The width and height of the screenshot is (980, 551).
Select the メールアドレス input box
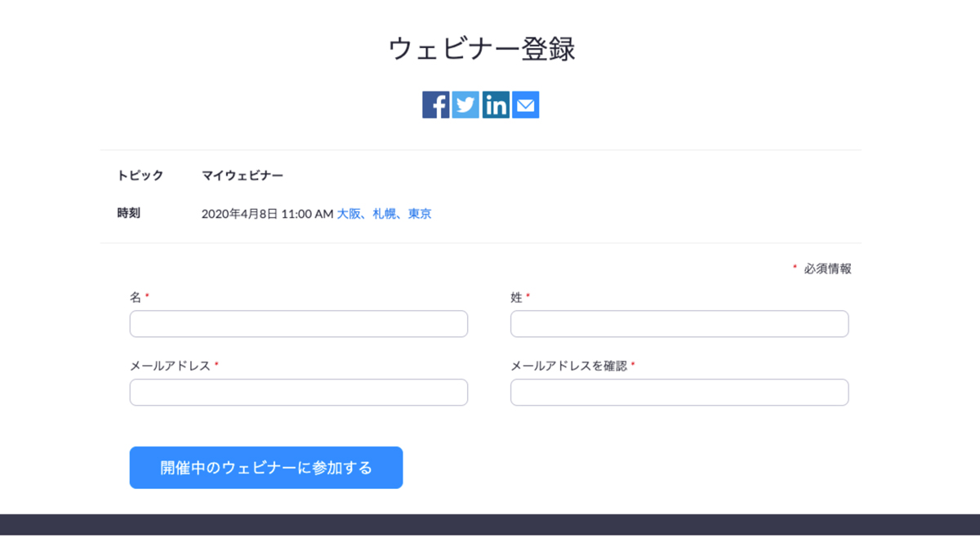pyautogui.click(x=299, y=392)
